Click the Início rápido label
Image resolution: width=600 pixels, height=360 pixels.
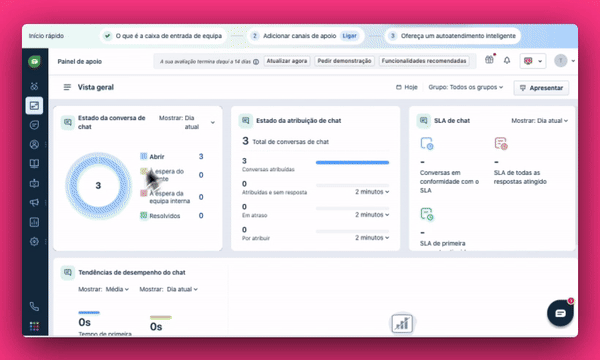pyautogui.click(x=46, y=36)
